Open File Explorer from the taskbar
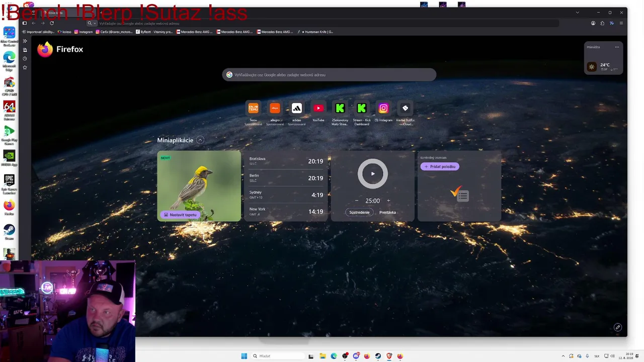 [x=323, y=356]
